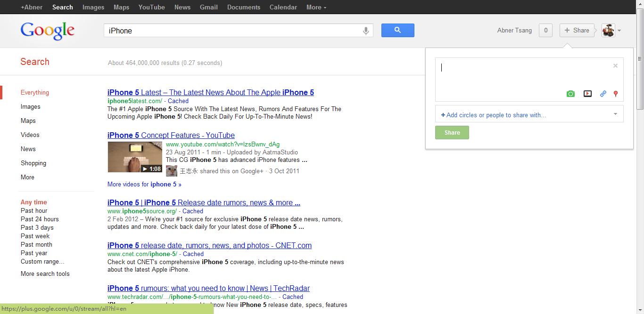The height and width of the screenshot is (314, 644).
Task: Click the microphone voice search icon
Action: (x=365, y=31)
